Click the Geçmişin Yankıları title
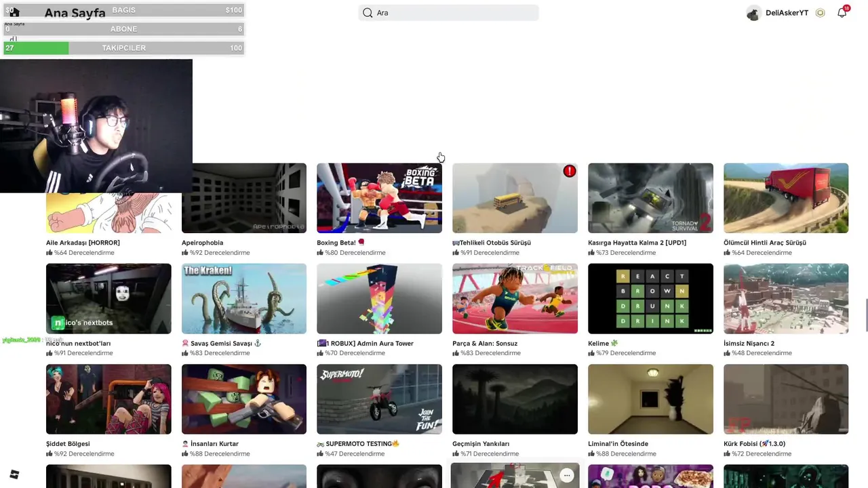The width and height of the screenshot is (868, 488). point(481,444)
